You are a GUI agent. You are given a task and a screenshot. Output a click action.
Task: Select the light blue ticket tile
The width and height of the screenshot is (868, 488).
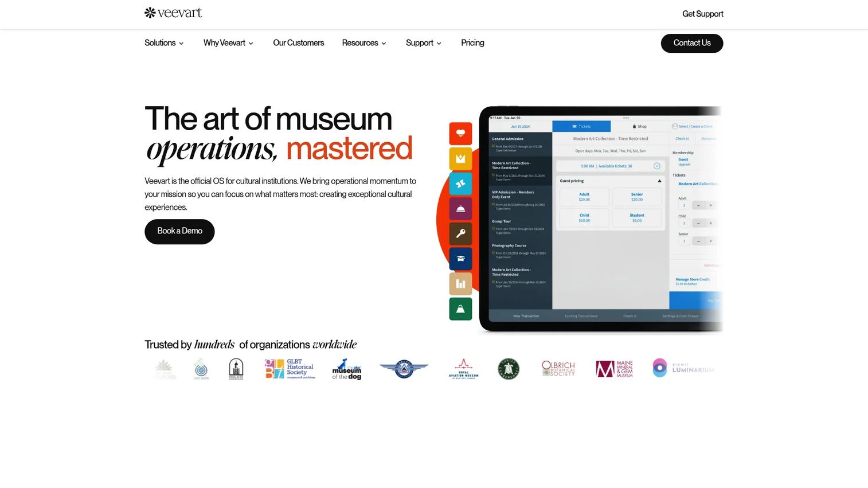[x=460, y=184]
